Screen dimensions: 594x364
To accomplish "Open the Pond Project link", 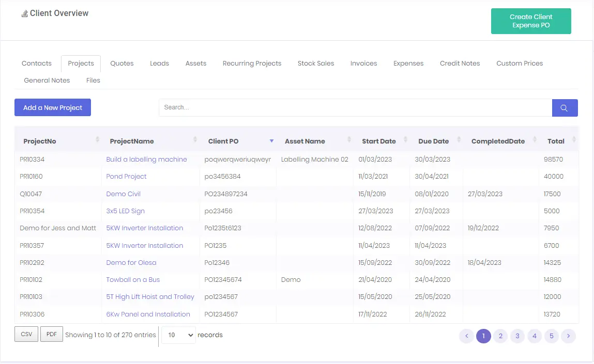I will (127, 177).
